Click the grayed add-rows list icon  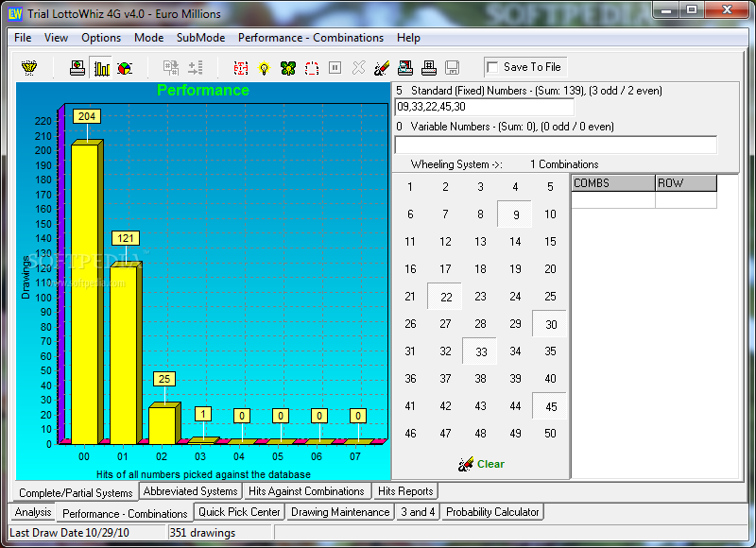coord(196,68)
